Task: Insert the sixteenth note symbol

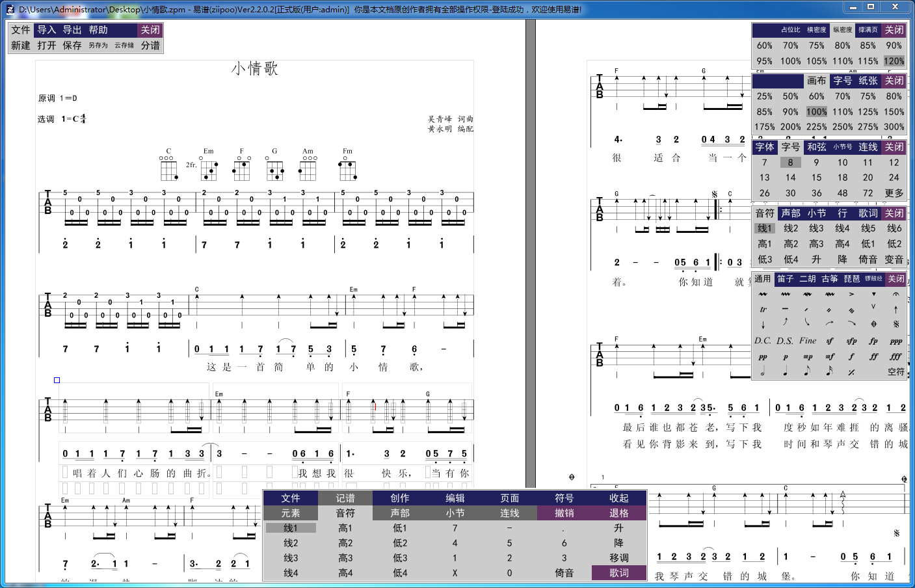Action: point(830,371)
